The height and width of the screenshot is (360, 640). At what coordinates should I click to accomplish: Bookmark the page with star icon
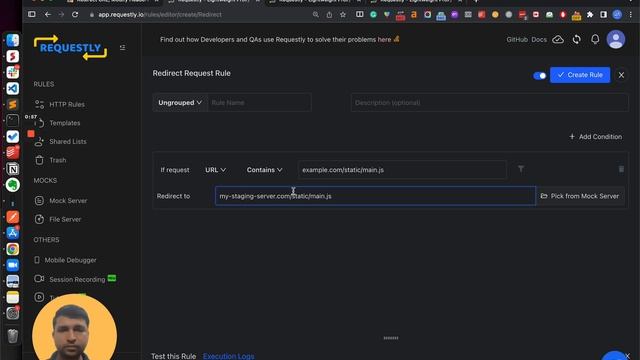click(x=343, y=15)
